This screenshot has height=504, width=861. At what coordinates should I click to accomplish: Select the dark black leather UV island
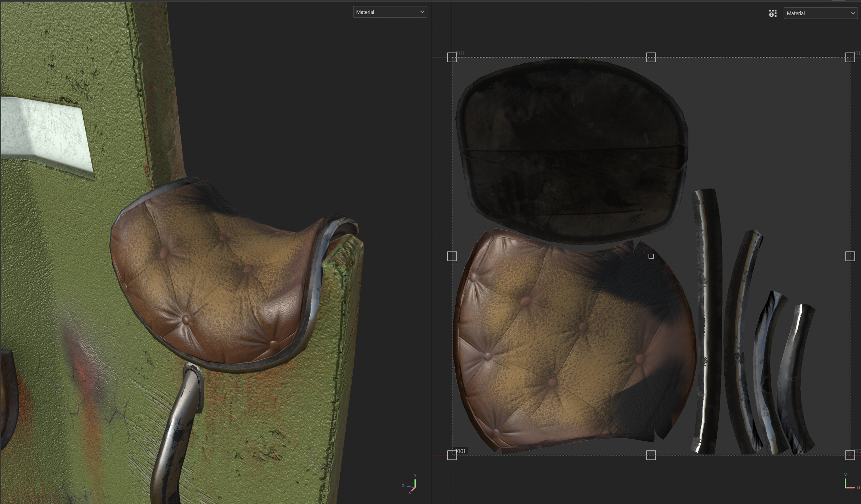(x=572, y=151)
